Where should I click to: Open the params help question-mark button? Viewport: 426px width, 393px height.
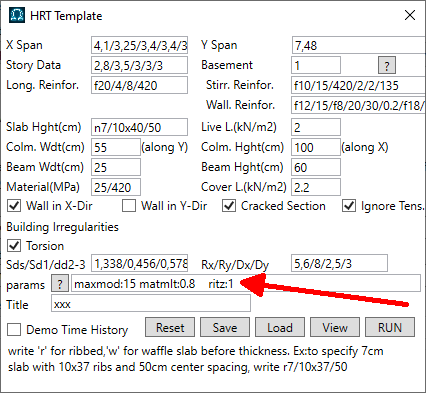pyautogui.click(x=60, y=284)
